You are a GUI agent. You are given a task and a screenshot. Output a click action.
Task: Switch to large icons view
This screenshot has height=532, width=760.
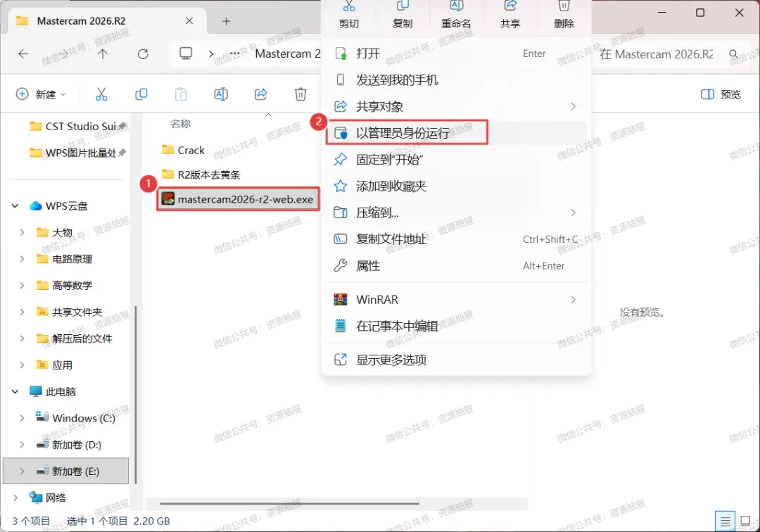(745, 522)
